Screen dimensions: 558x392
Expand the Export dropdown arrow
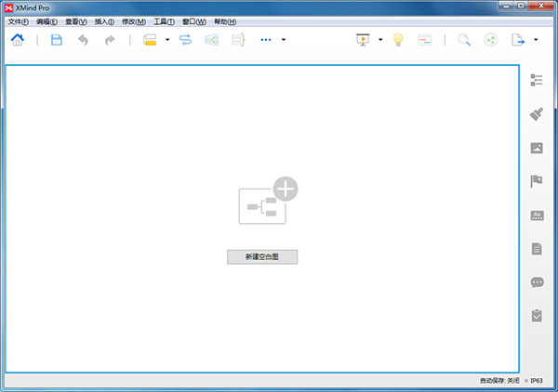pyautogui.click(x=538, y=40)
